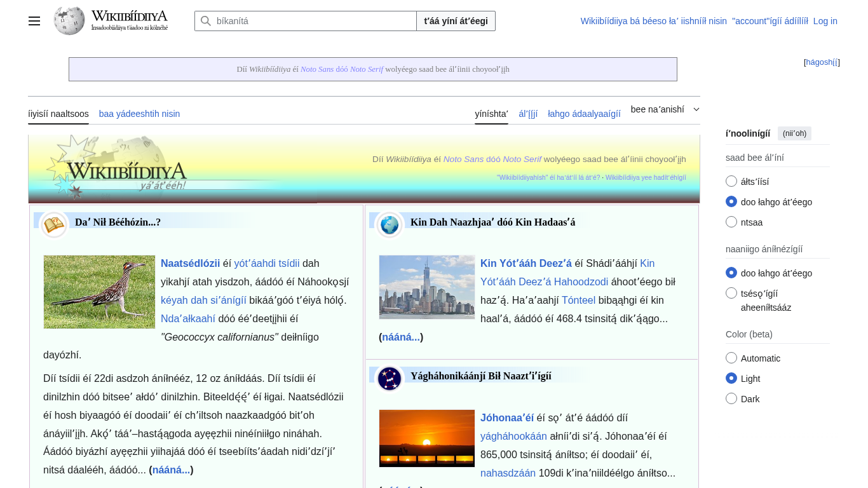Image resolution: width=868 pixels, height=488 pixels.
Task: Choose Automatic color mode
Action: tap(731, 358)
